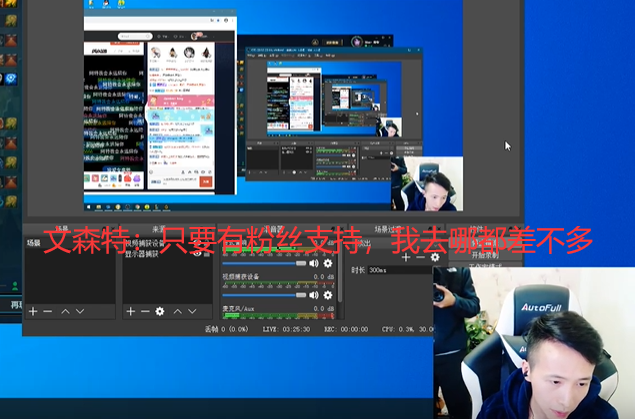Add a new scene with plus icon
This screenshot has height=419, width=635.
[33, 311]
